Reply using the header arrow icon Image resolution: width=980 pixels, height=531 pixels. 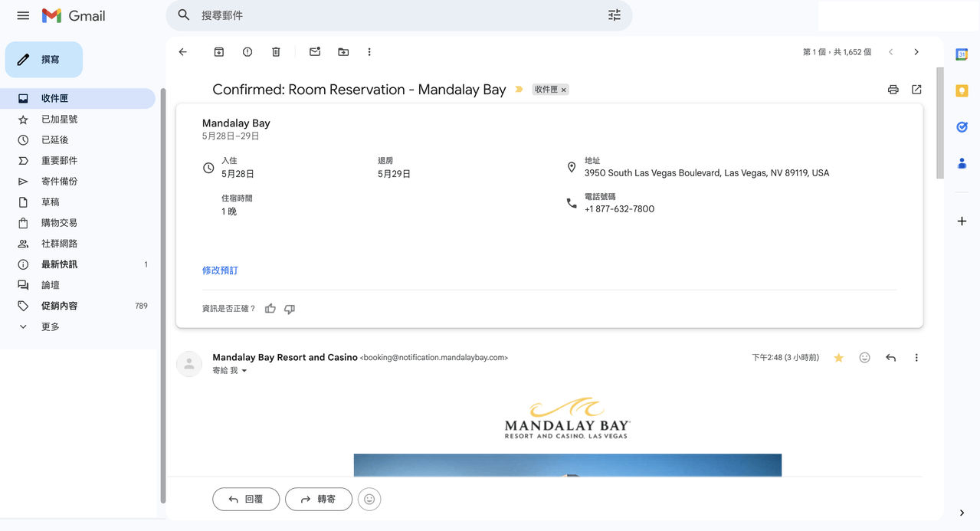(891, 358)
